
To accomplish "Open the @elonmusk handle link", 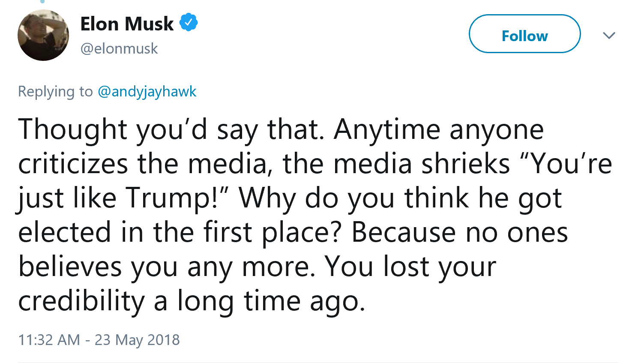I will coord(119,48).
